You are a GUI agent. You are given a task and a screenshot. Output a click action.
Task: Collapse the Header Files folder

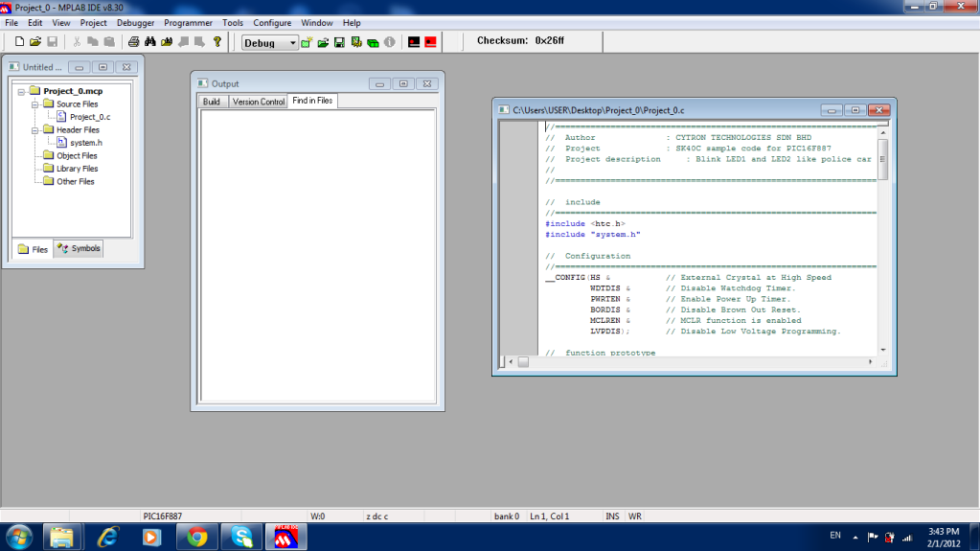[35, 130]
